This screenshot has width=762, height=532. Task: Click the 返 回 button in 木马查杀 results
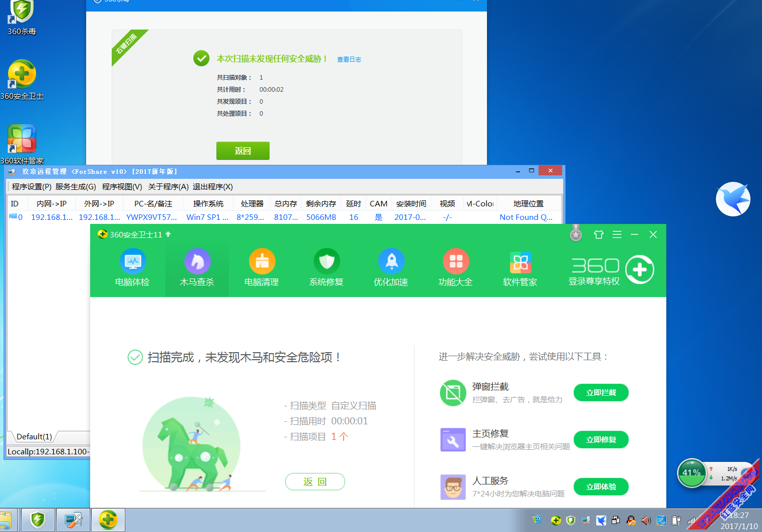315,482
